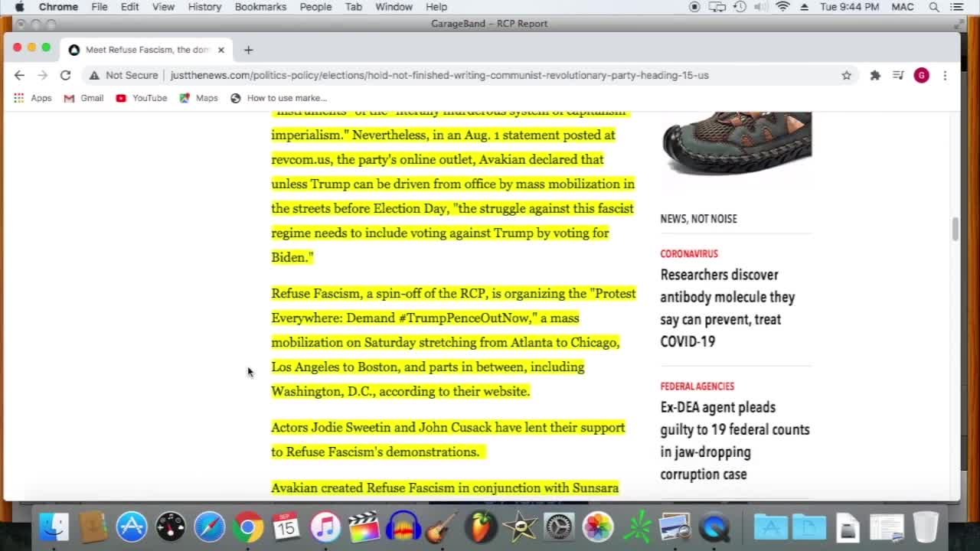Open the volume control in menu bar
Image resolution: width=980 pixels, height=551 pixels.
761,7
